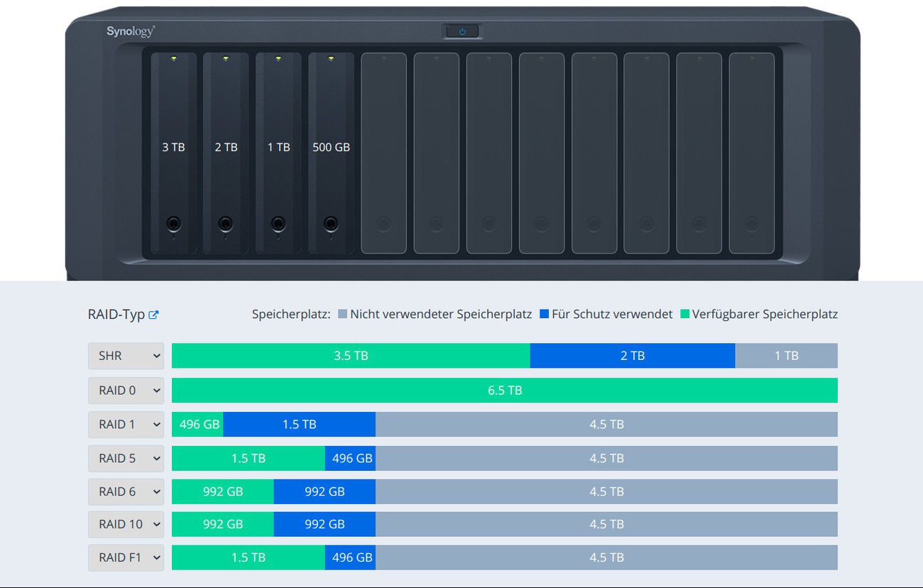Select the RAID 10 selector

click(x=126, y=524)
